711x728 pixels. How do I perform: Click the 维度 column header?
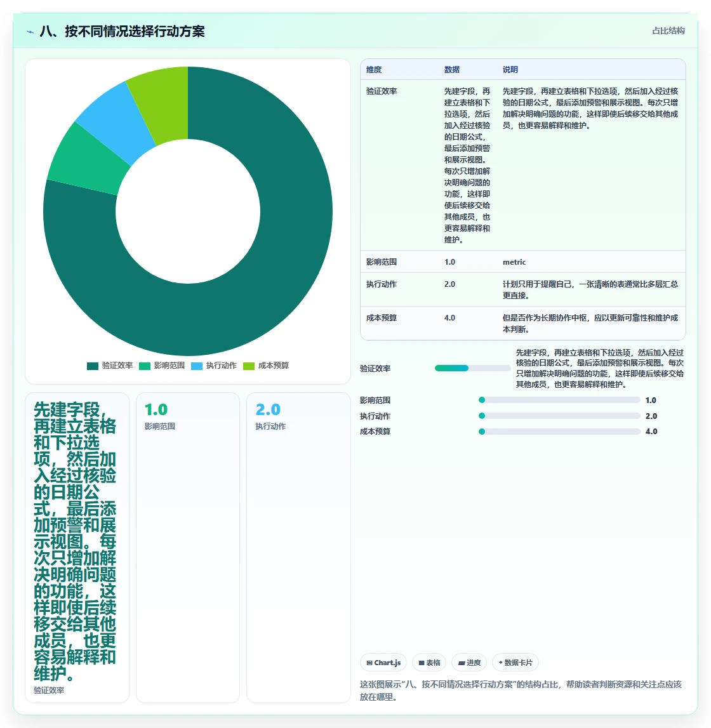374,70
